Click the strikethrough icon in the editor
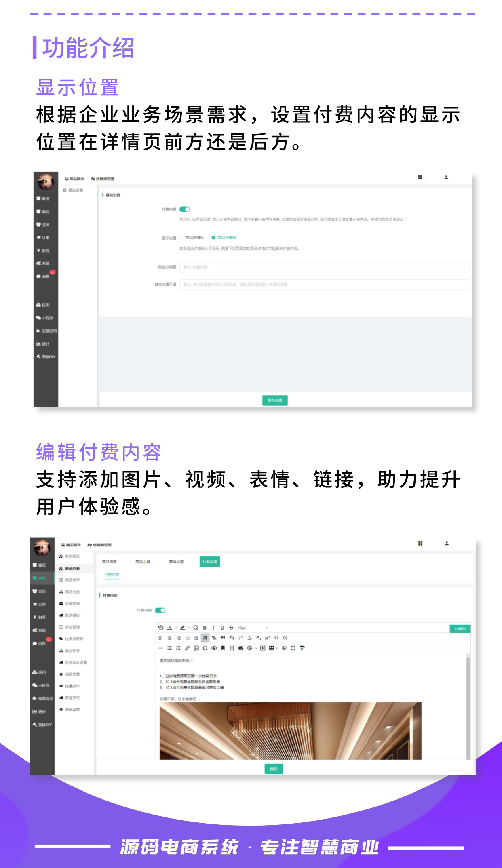The height and width of the screenshot is (868, 502). [x=231, y=628]
